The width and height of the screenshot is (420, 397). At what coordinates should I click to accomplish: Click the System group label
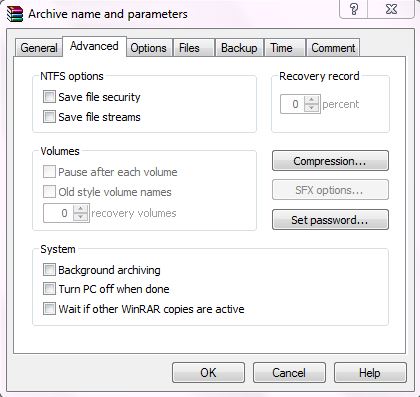[x=58, y=249]
